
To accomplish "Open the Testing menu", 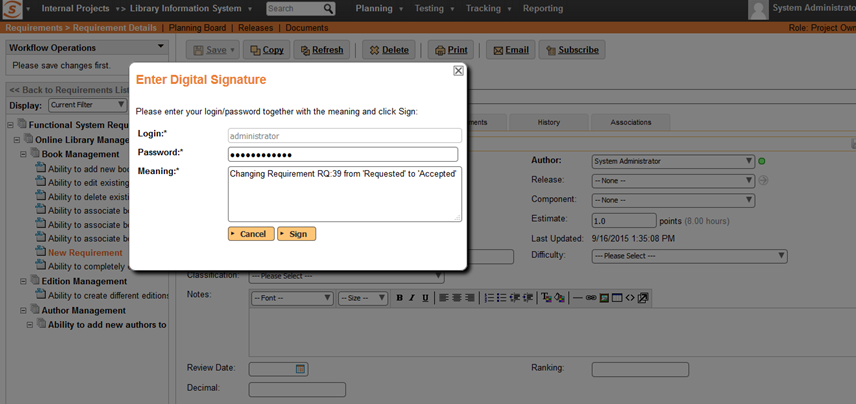I will click(x=435, y=9).
